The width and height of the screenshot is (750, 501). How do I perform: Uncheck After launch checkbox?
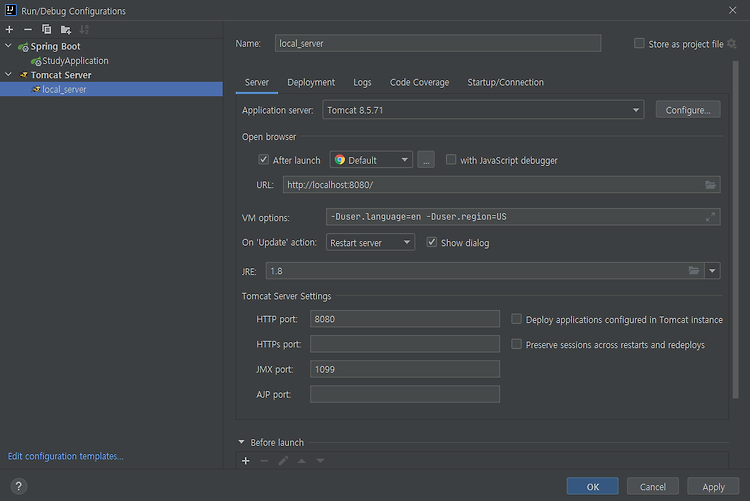tap(263, 160)
